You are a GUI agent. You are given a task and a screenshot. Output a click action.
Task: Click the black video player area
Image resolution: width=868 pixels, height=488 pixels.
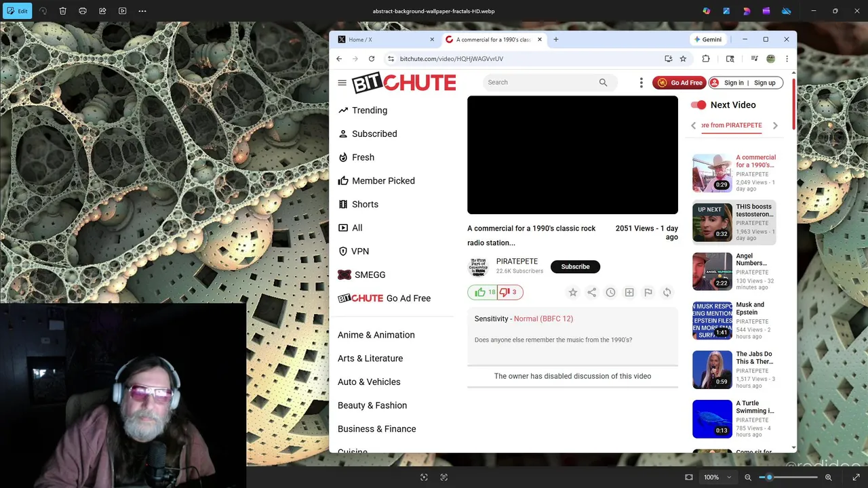(x=572, y=155)
